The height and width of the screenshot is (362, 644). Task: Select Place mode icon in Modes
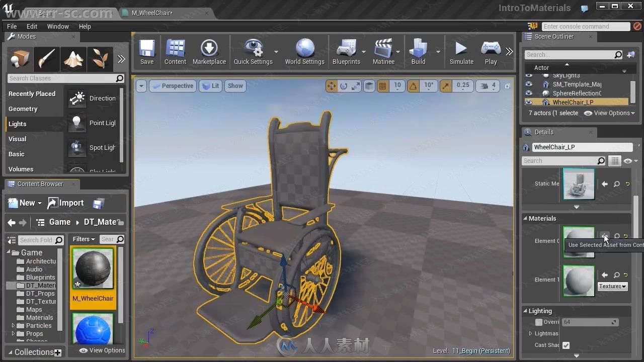[21, 59]
